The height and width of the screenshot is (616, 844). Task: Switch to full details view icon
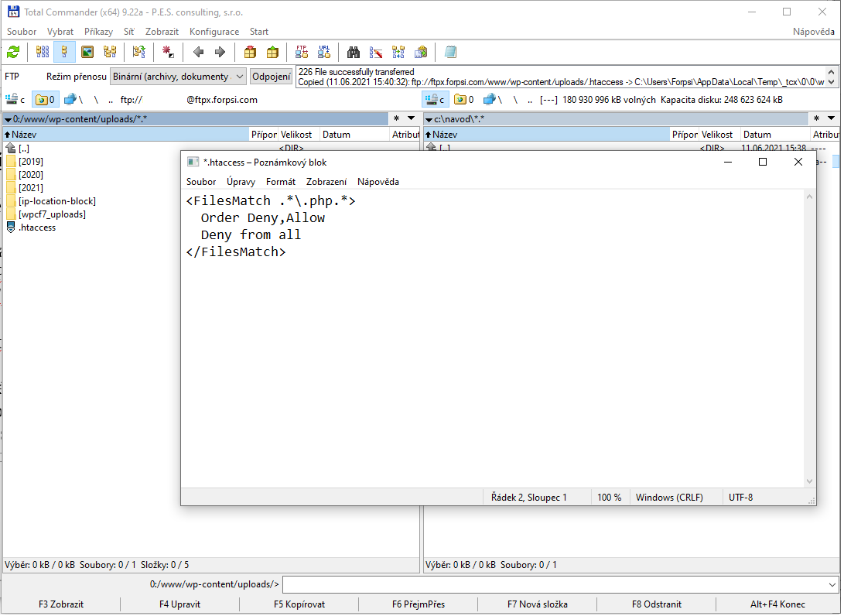pos(64,52)
